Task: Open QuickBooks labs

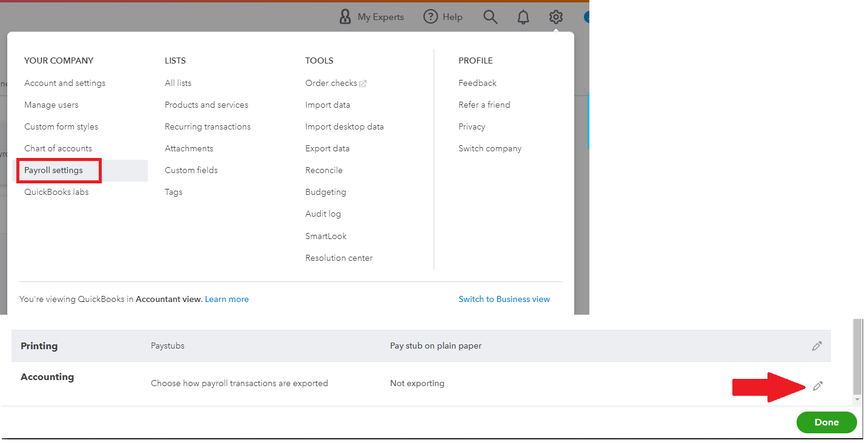Action: [57, 191]
